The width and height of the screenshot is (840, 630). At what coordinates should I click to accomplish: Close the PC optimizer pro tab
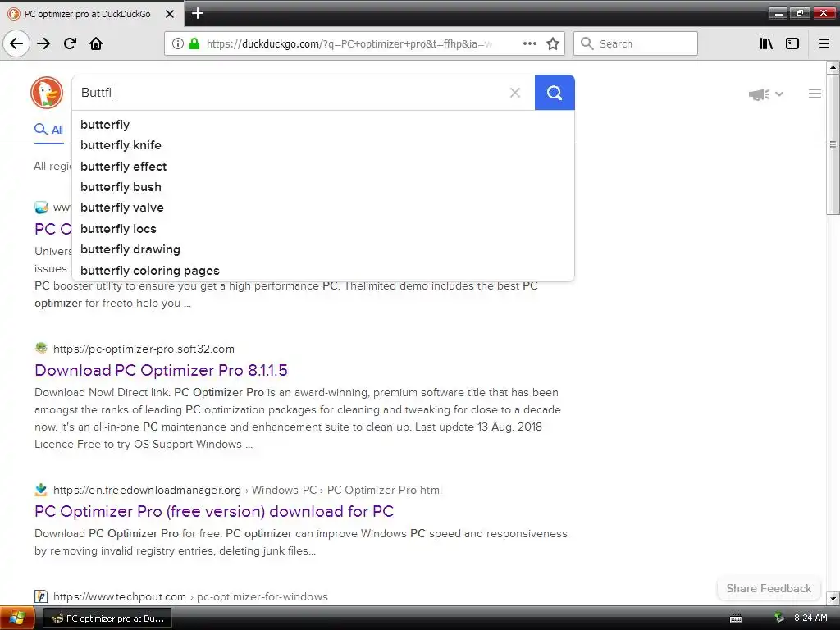170,14
